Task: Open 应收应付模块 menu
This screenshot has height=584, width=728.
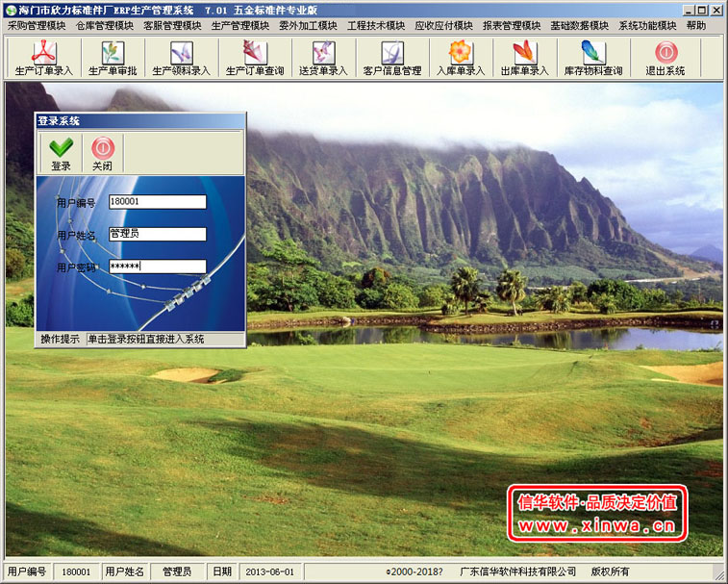Action: click(x=444, y=26)
